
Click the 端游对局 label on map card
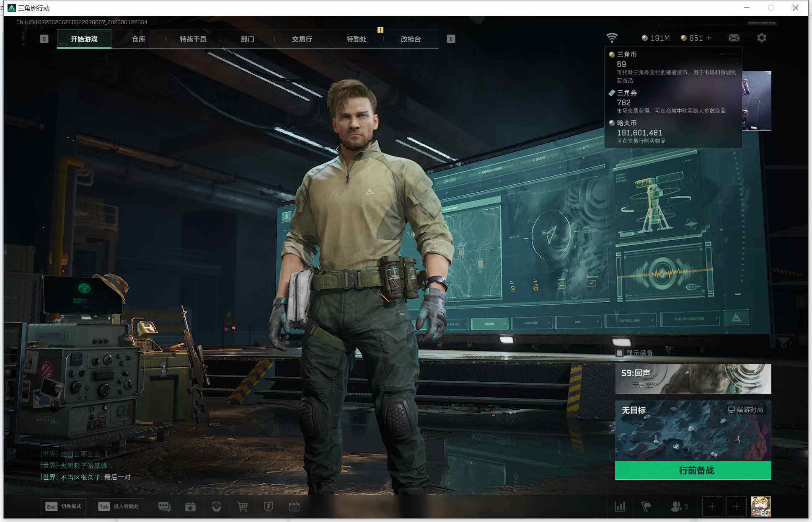(x=750, y=410)
